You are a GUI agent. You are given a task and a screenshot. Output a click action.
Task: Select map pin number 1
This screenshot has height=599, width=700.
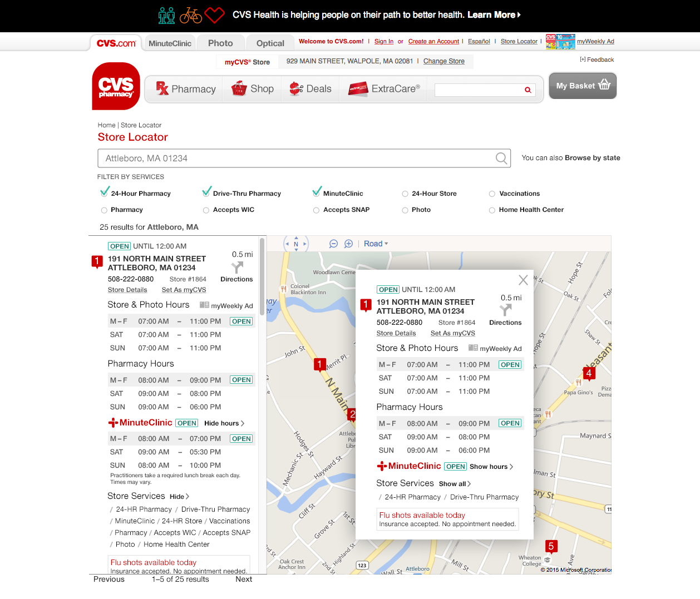(319, 364)
